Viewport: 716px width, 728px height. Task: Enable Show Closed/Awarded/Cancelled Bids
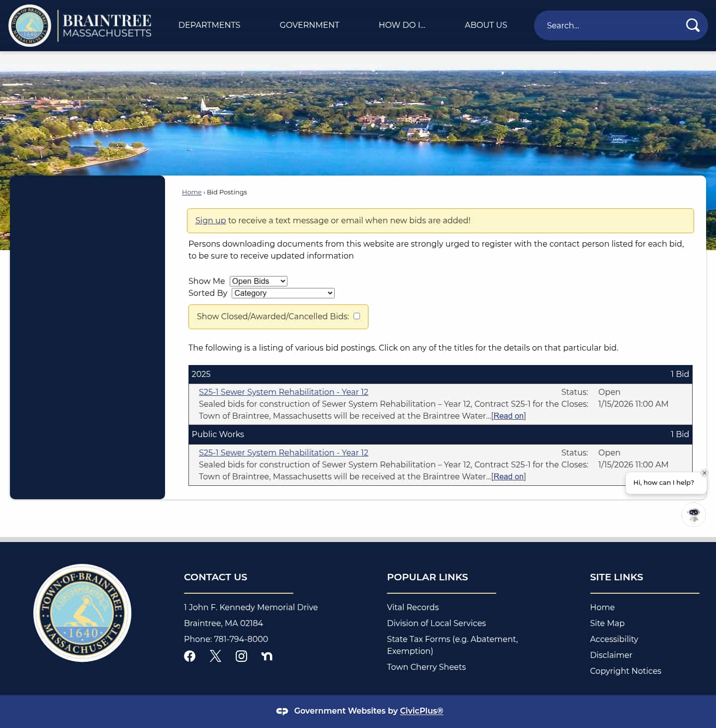point(356,316)
